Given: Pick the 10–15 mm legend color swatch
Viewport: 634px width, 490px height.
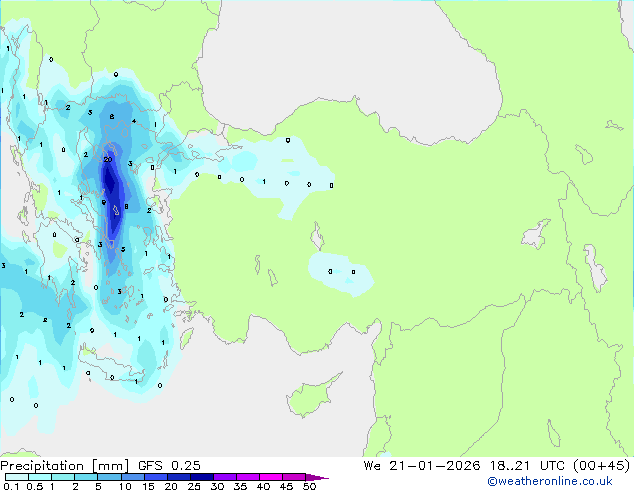Looking at the screenshot, I should pos(132,477).
